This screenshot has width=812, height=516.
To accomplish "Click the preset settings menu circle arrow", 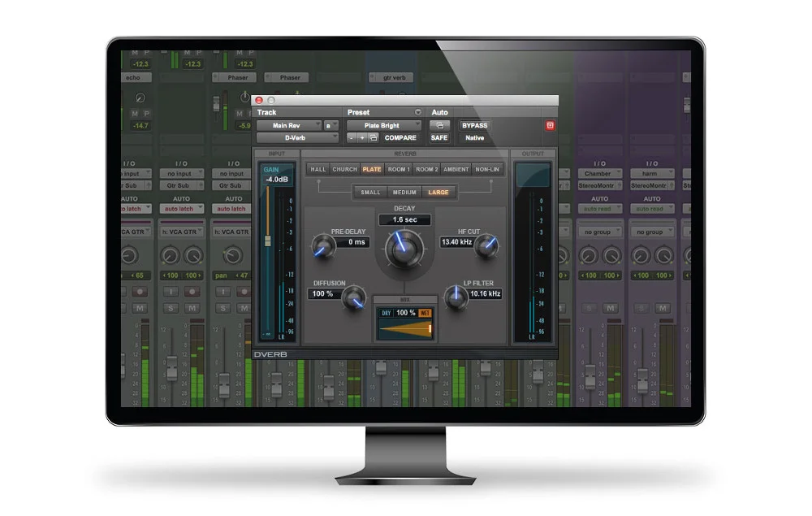I will point(417,112).
